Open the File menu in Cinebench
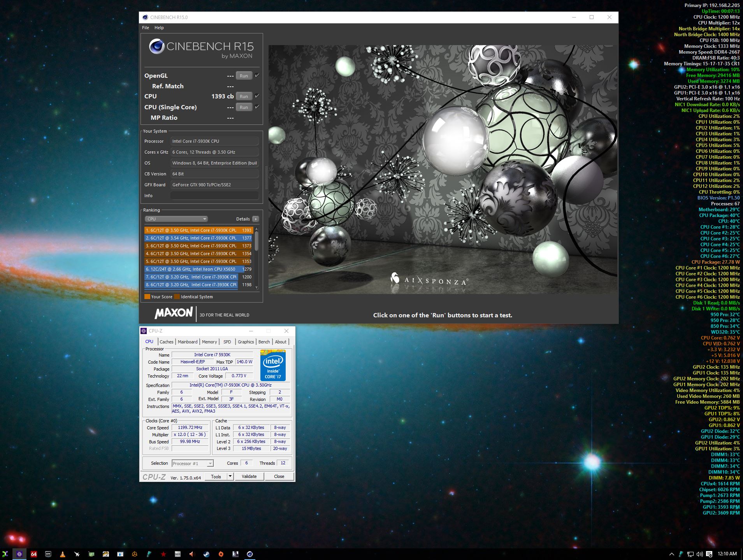The height and width of the screenshot is (560, 743). click(x=146, y=28)
